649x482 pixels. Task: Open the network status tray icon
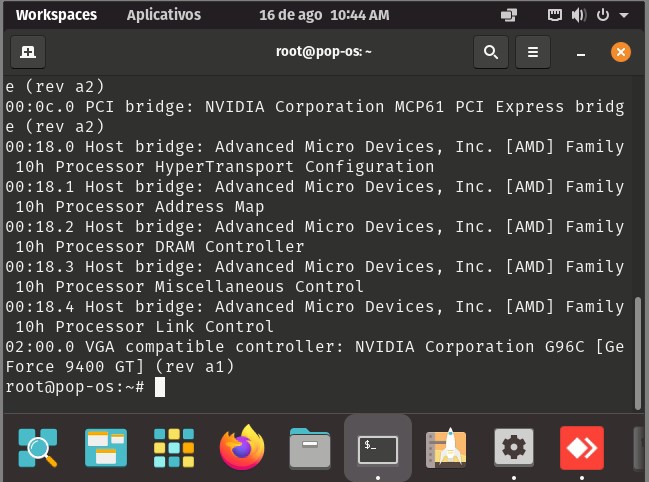[555, 15]
